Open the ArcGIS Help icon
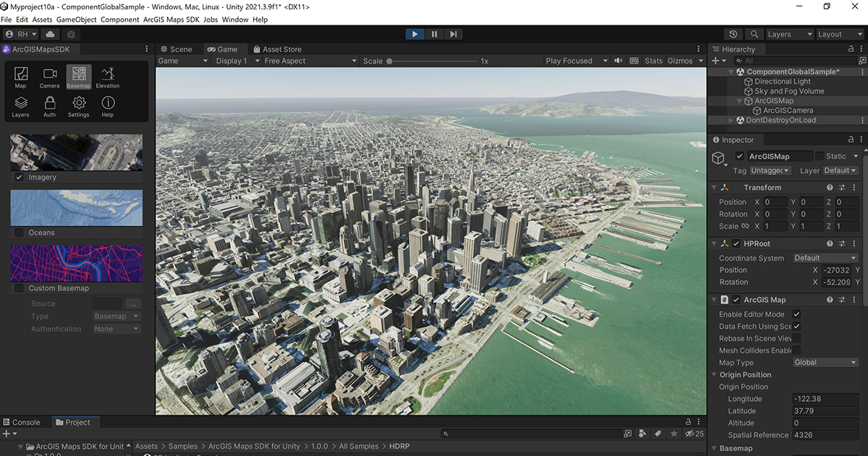Image resolution: width=868 pixels, height=456 pixels. coord(107,106)
